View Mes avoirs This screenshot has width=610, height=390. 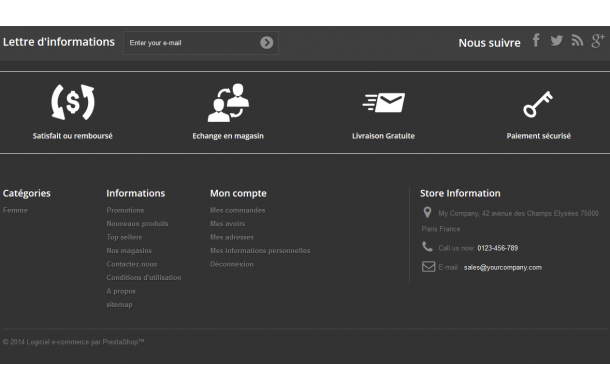pos(228,223)
